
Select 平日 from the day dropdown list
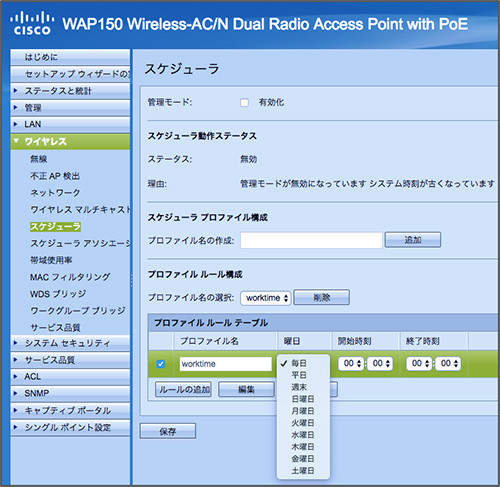299,375
